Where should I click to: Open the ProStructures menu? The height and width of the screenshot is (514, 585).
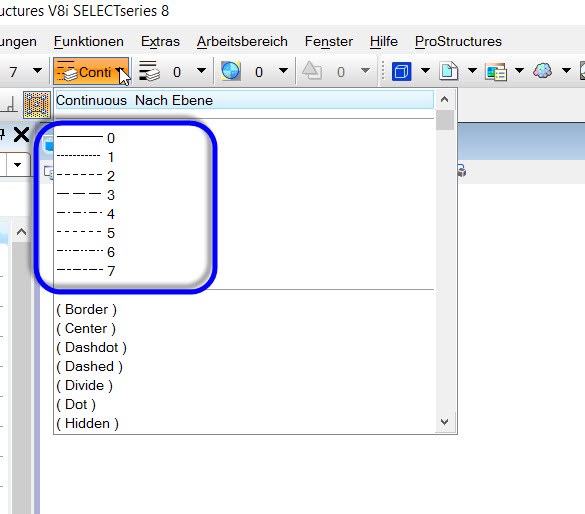(x=458, y=41)
